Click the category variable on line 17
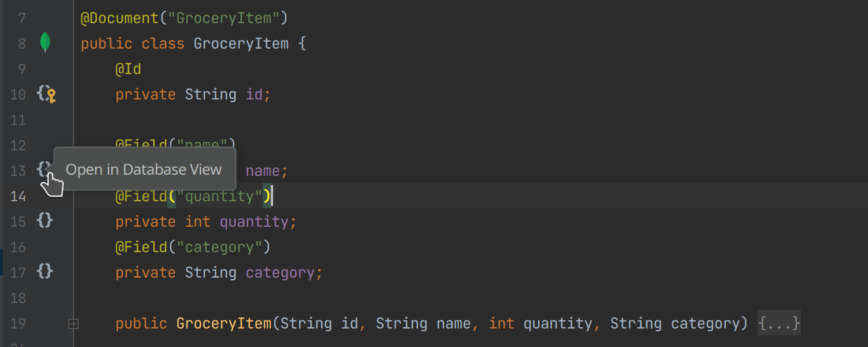This screenshot has width=868, height=347. tap(280, 272)
